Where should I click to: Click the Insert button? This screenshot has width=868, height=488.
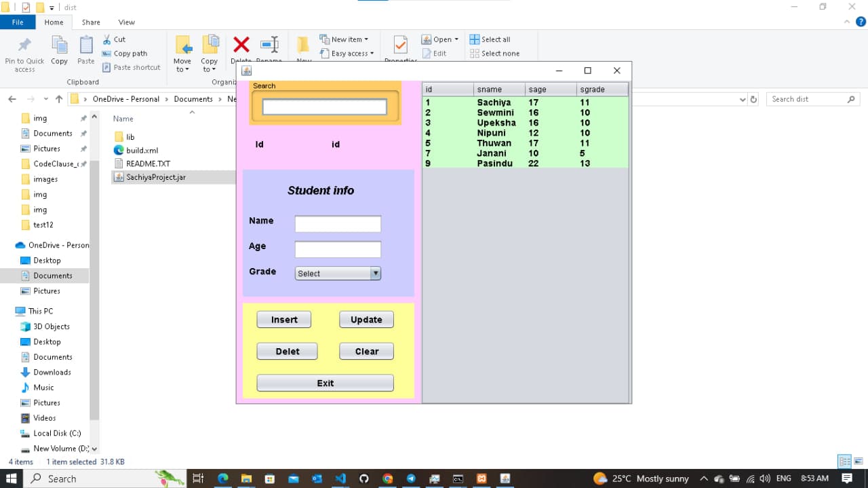point(283,320)
